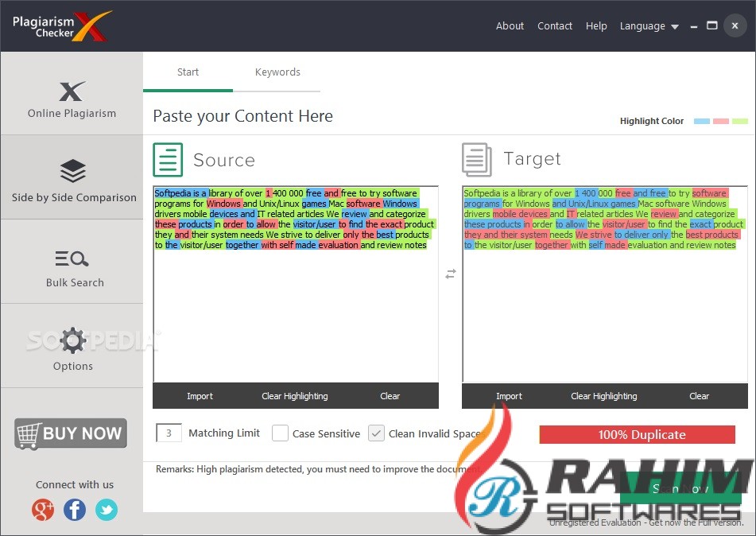Click the 'Remarks: High plagiarism detected' text

pos(318,469)
